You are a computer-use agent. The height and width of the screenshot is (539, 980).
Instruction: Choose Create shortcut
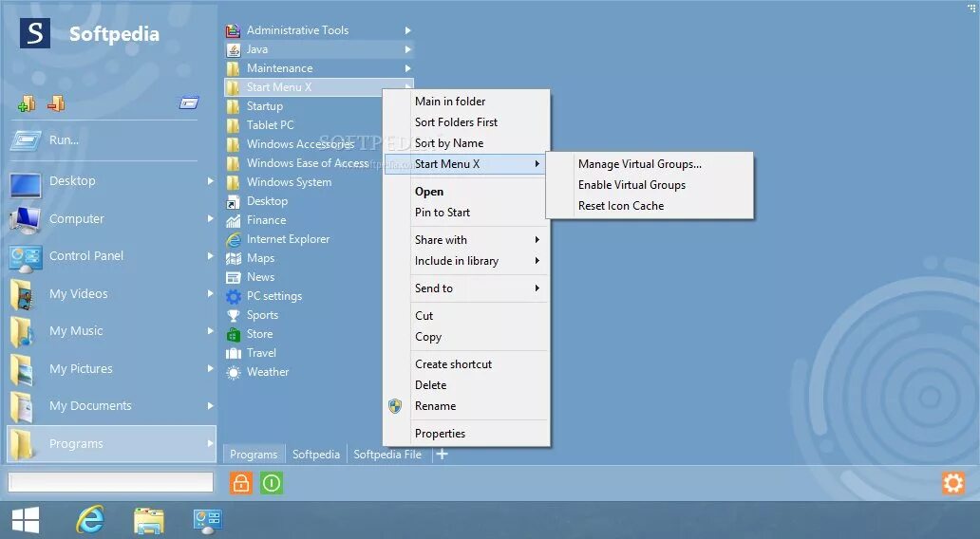pyautogui.click(x=466, y=364)
